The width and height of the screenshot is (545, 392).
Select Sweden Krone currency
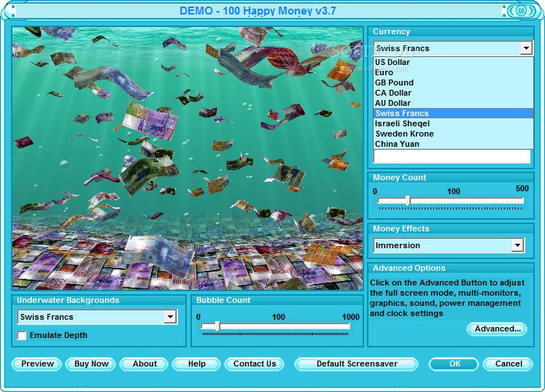[453, 134]
